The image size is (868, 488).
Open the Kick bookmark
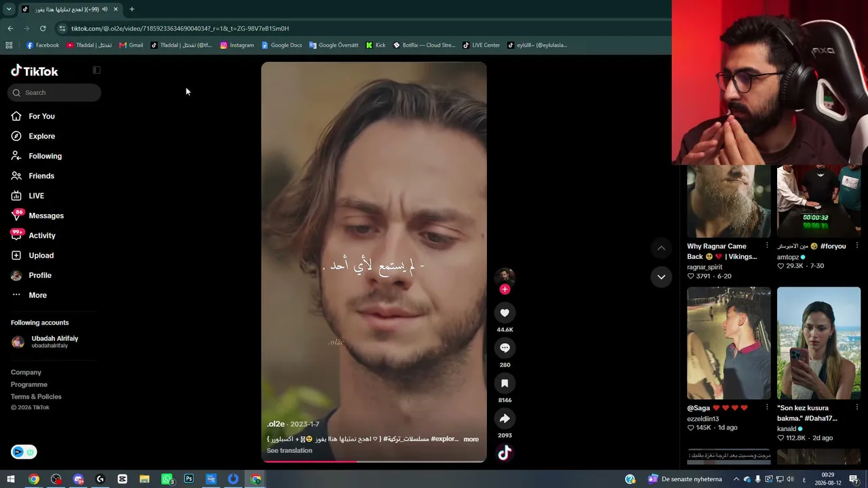[x=376, y=45]
